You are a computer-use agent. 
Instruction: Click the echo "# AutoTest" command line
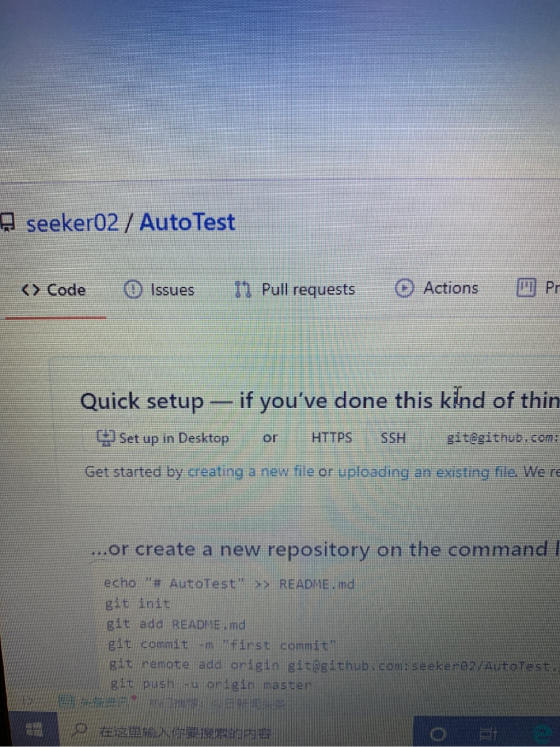(229, 583)
